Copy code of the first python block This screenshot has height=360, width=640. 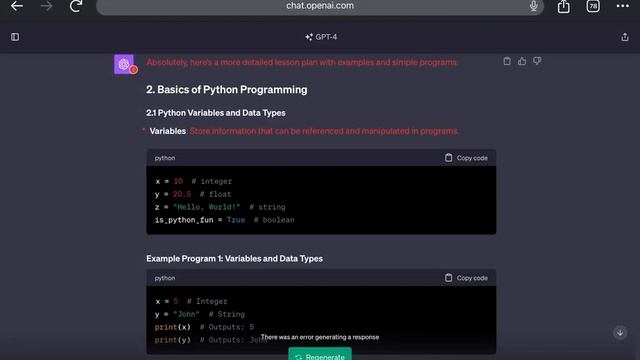(466, 158)
